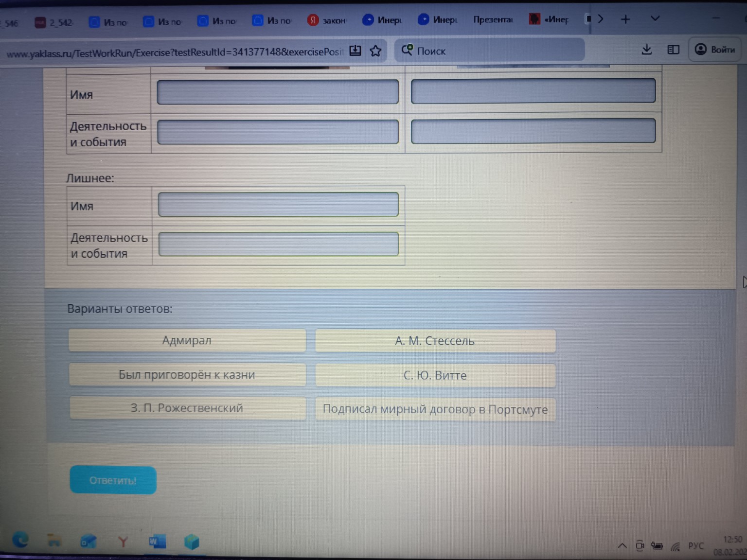Click the «Имя» field under «Лишнее»
The image size is (747, 560).
pyautogui.click(x=278, y=205)
